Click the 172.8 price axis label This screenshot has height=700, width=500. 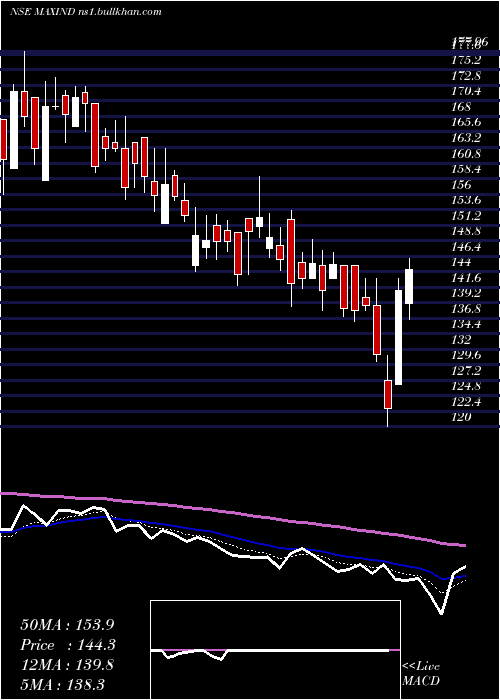click(466, 75)
